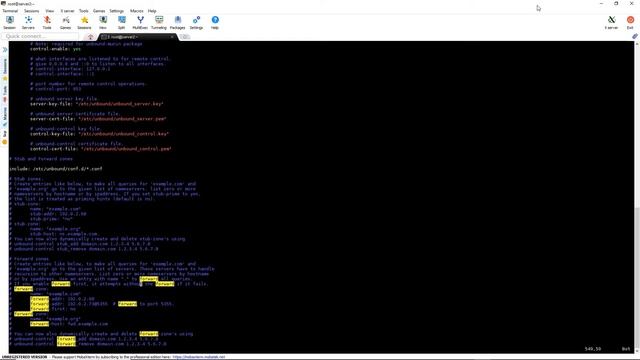Open the Macros menu
The width and height of the screenshot is (640, 360).
click(x=137, y=11)
